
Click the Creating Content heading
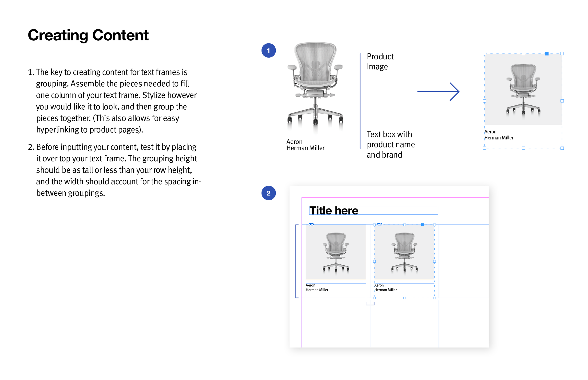coord(88,35)
